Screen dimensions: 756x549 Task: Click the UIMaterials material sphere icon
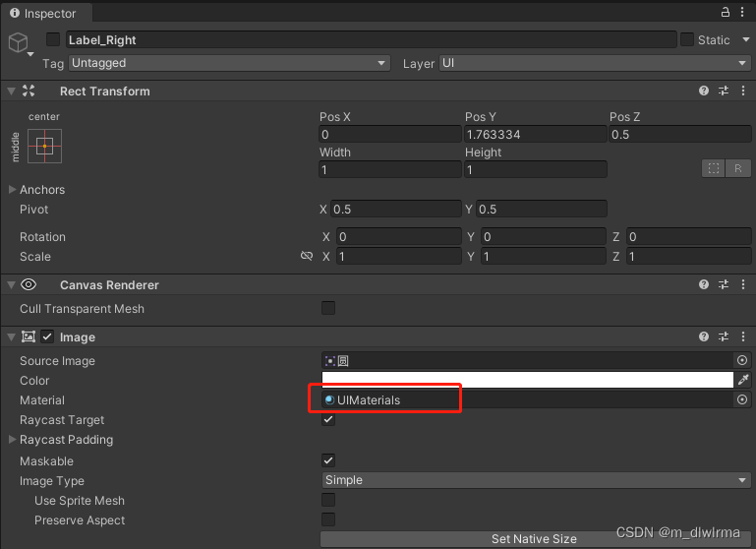[329, 399]
